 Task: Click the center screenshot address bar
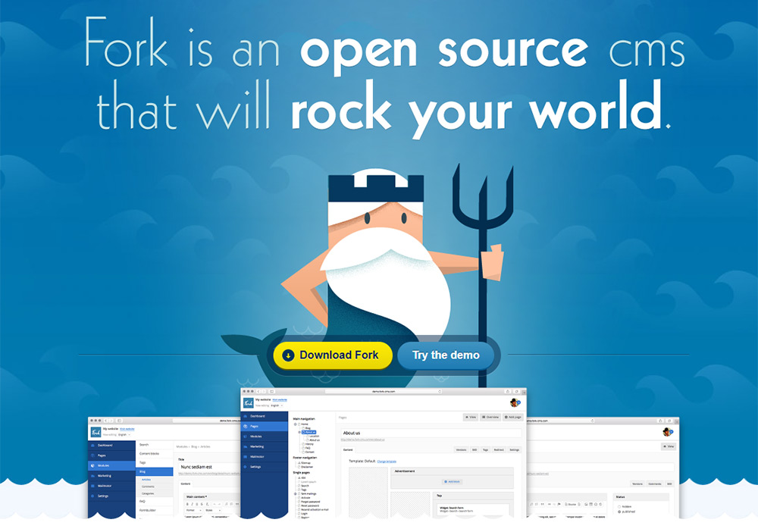384,391
